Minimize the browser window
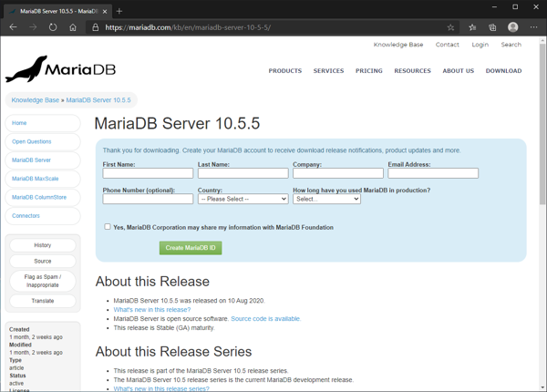547x392 pixels. [494, 7]
